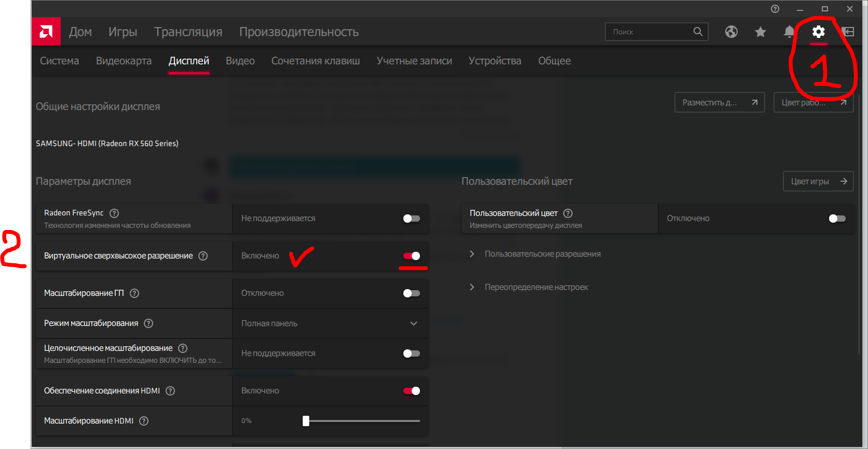868x449 pixels.
Task: Click the Разместить д... button
Action: pos(720,102)
